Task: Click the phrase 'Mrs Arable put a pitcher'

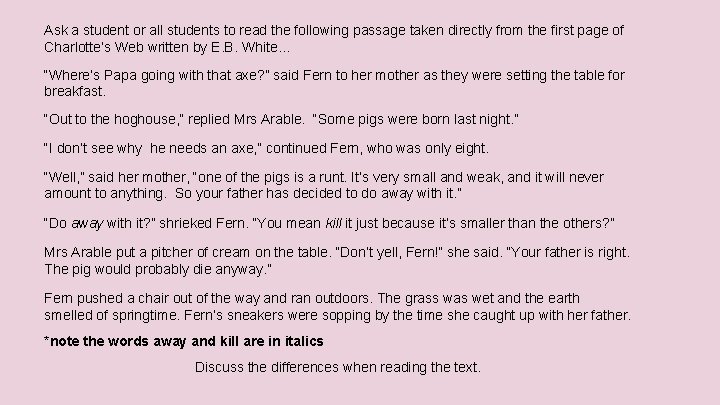Action: point(116,253)
